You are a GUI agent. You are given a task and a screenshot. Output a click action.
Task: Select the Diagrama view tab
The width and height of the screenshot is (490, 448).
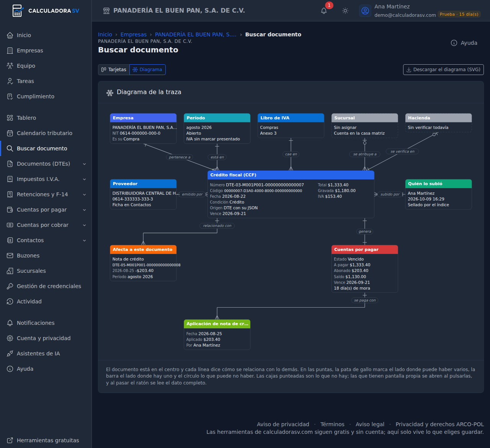pyautogui.click(x=147, y=70)
